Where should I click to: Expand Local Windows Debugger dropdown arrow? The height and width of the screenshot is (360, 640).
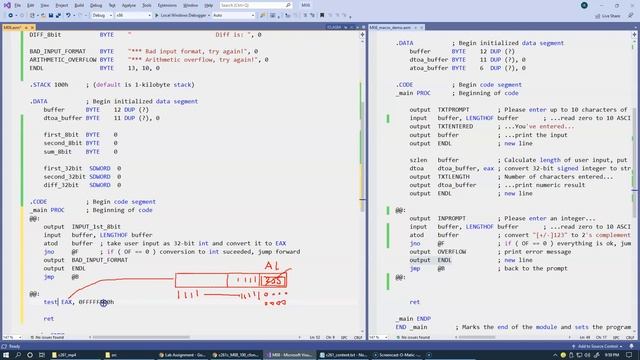[209, 16]
